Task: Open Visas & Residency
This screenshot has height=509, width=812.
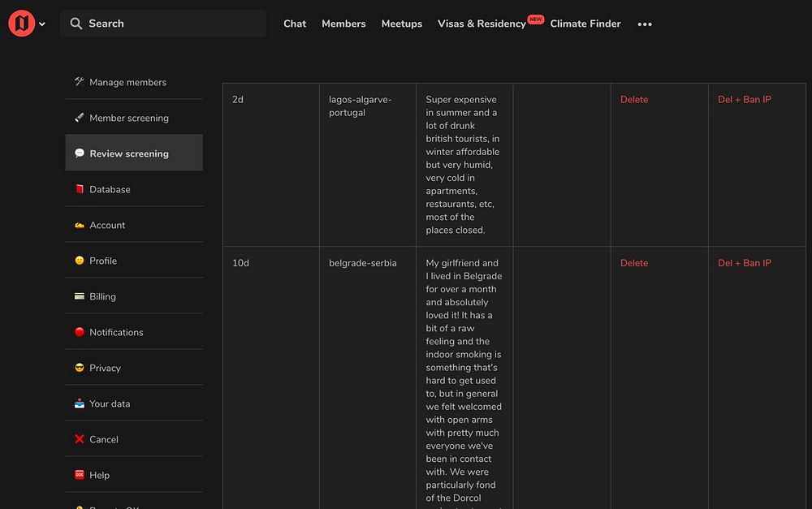Action: point(482,24)
